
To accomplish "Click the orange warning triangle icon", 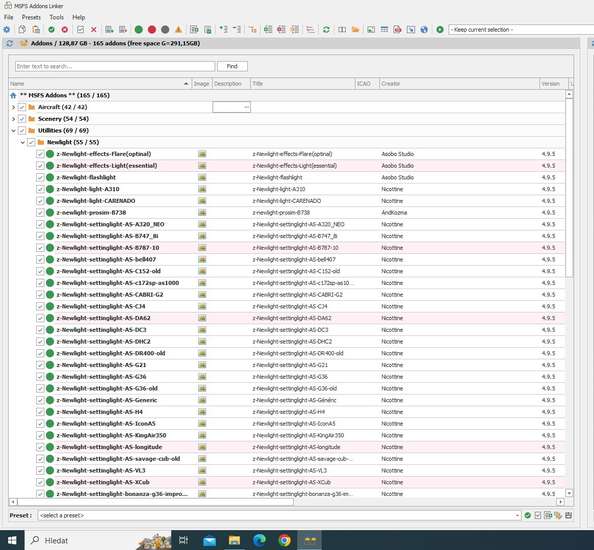I will pyautogui.click(x=178, y=30).
